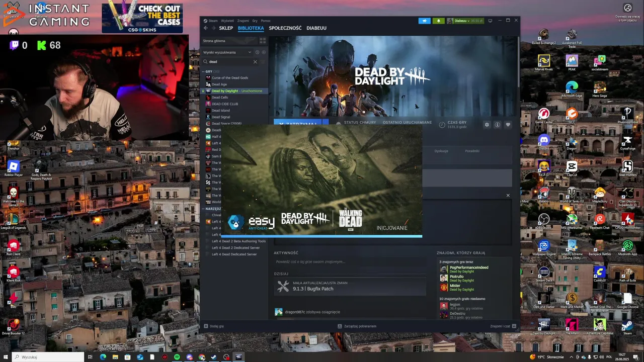Image resolution: width=644 pixels, height=362 pixels.
Task: Switch to the SPOŁECZNOŚĆ tab
Action: pos(285,28)
